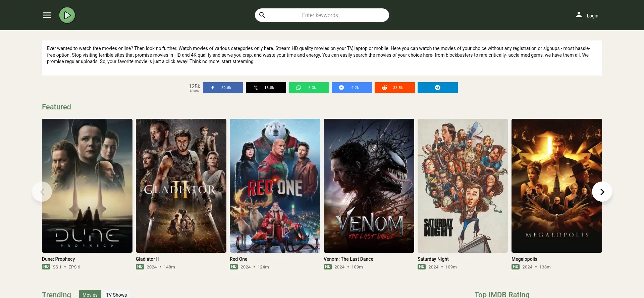This screenshot has width=644, height=298.
Task: Go to previous featured slide arrow
Action: click(x=42, y=192)
